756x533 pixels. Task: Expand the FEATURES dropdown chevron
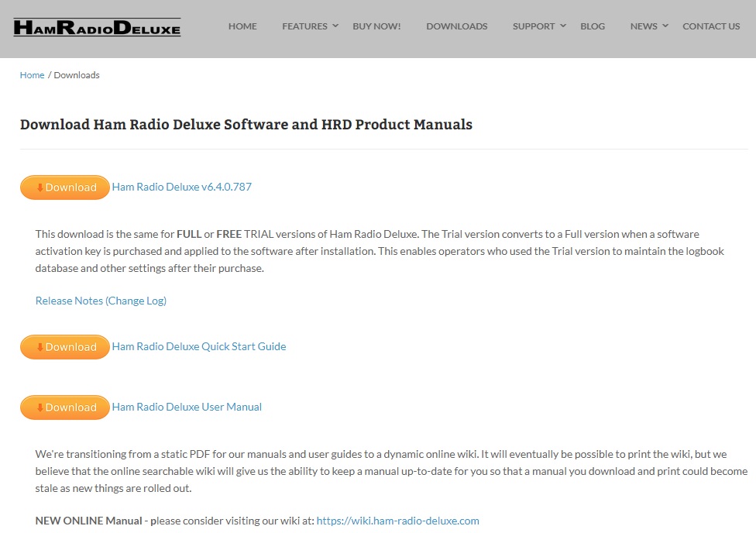click(x=335, y=26)
